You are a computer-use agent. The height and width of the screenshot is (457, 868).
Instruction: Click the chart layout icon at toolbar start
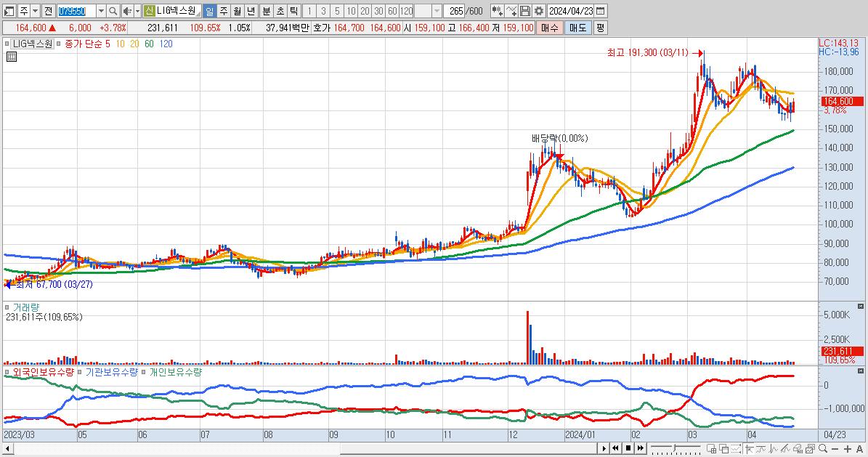9,11
